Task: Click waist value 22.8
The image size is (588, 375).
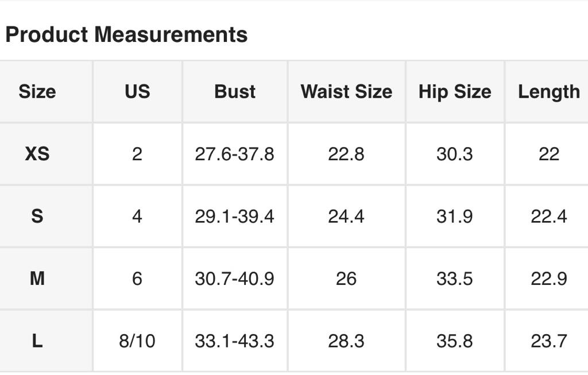Action: coord(346,154)
